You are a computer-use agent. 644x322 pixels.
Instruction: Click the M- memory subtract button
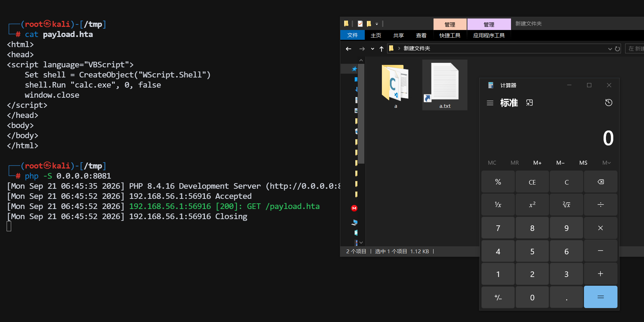pyautogui.click(x=560, y=163)
